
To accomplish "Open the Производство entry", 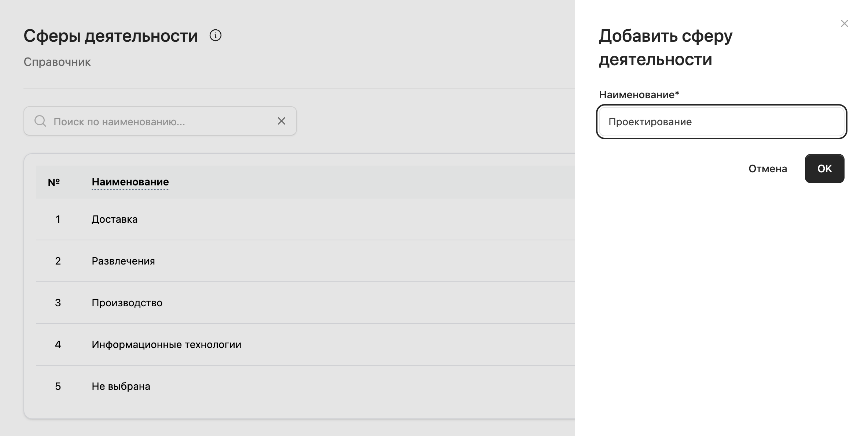I will (x=127, y=303).
